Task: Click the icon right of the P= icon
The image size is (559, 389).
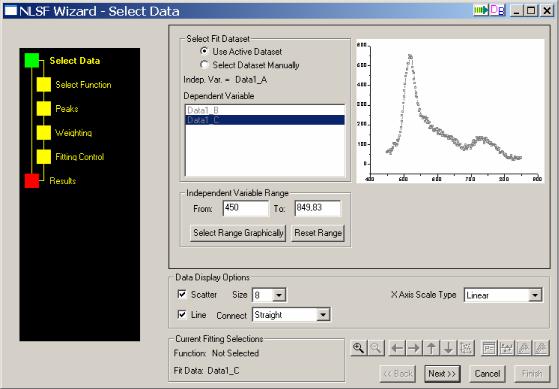Action: click(507, 348)
